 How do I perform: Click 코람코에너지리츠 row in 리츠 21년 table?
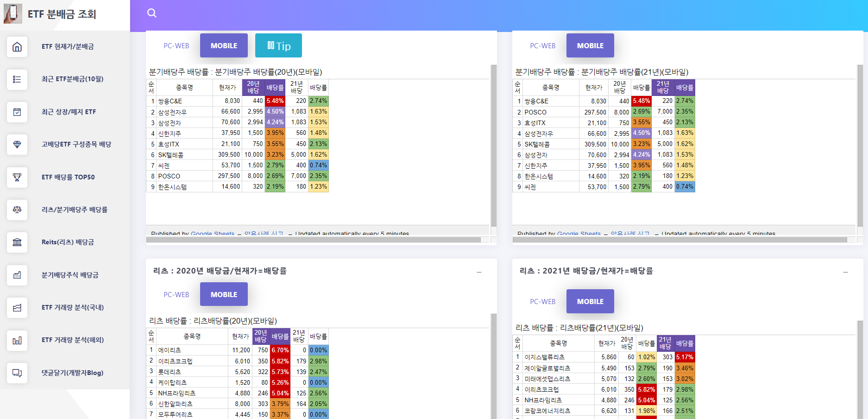coord(604,411)
